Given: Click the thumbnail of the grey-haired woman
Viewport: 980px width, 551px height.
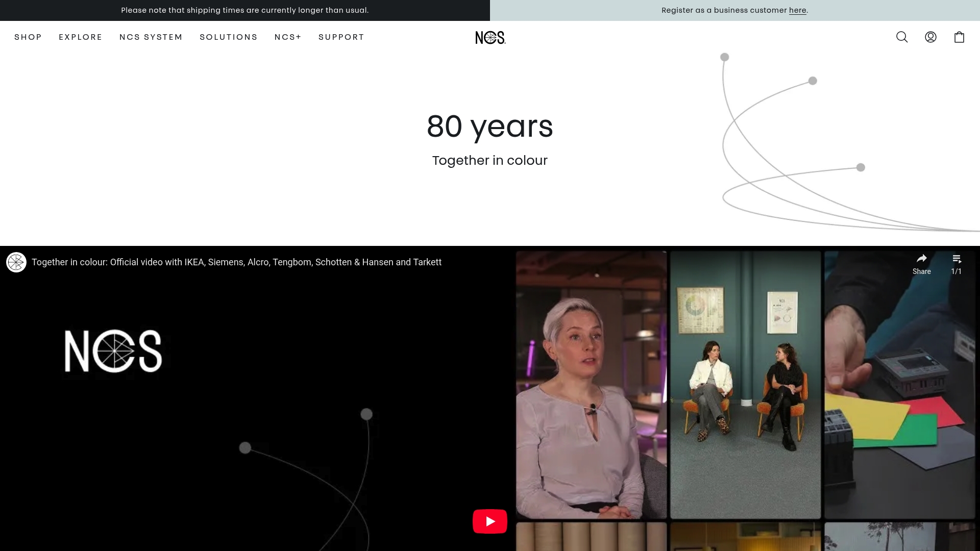Looking at the screenshot, I should (x=591, y=385).
